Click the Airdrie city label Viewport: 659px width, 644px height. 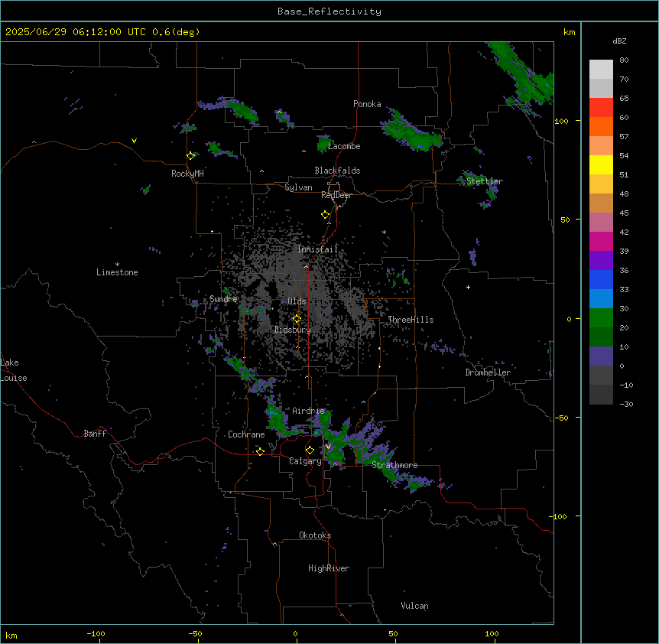[309, 411]
